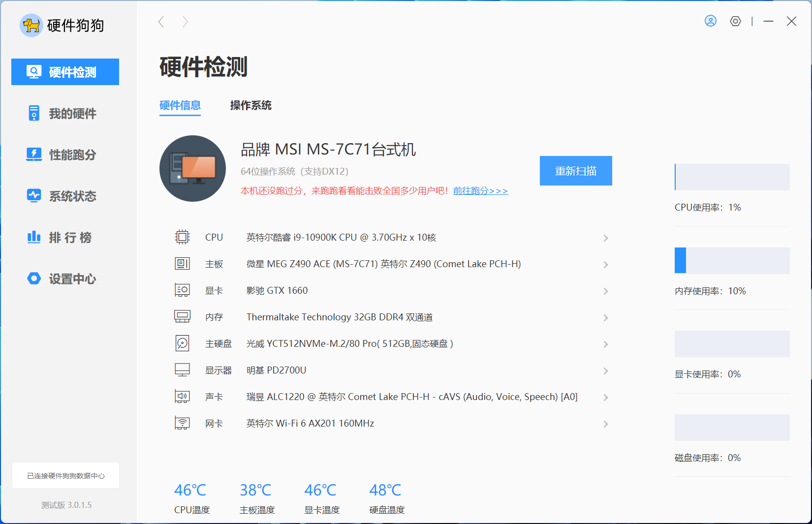Click the 内存使用率 usage bar

[732, 260]
